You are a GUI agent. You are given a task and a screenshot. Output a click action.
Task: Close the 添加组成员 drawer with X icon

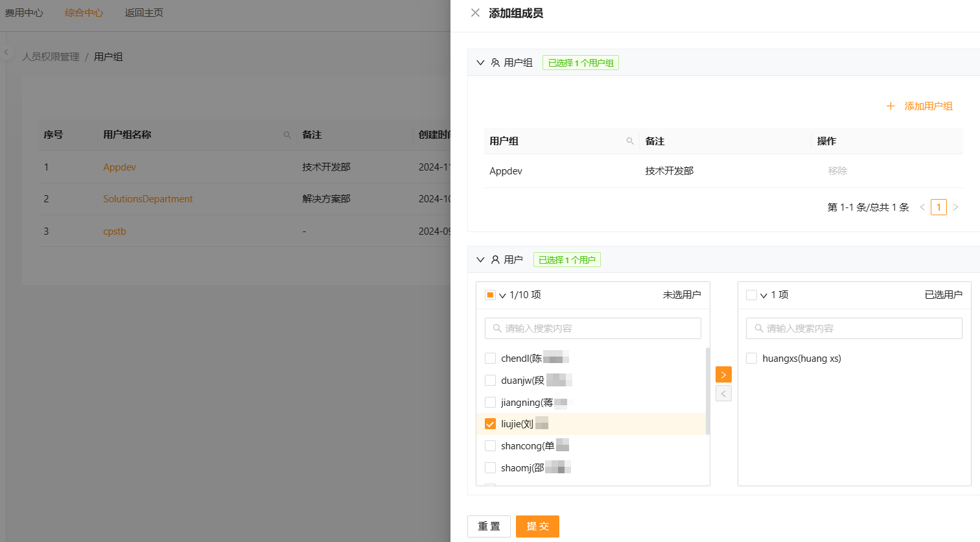point(475,13)
